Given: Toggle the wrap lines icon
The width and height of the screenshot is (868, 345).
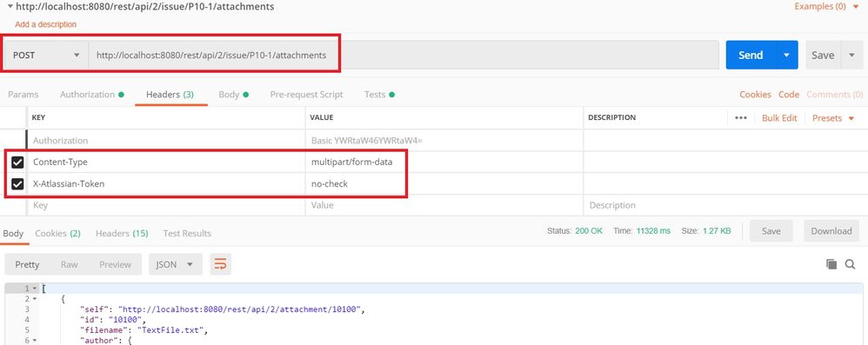Looking at the screenshot, I should click(220, 264).
